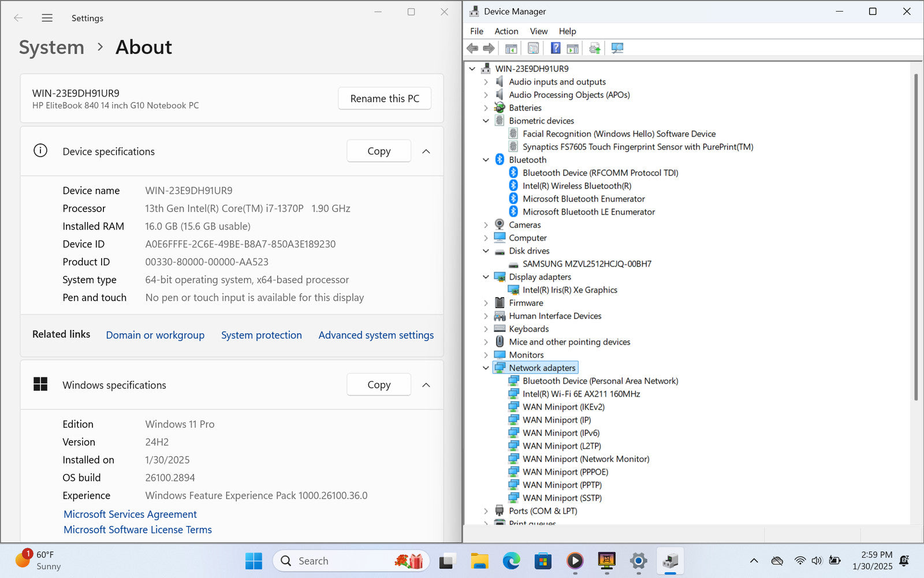Click Rename this PC button

coord(385,99)
